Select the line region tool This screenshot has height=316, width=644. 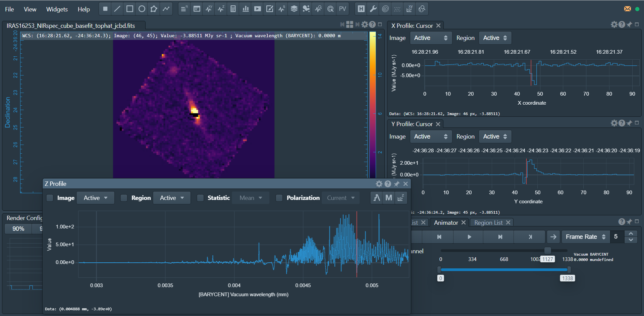[117, 9]
